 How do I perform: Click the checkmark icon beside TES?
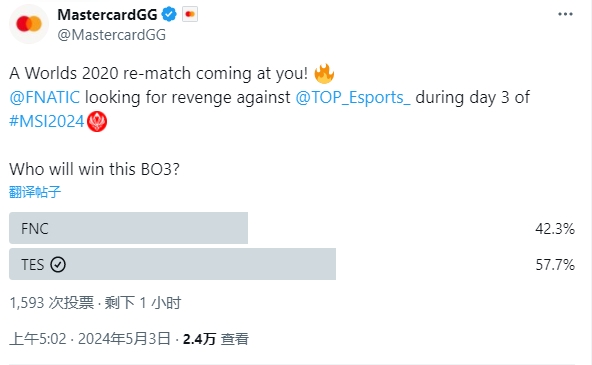tap(58, 265)
